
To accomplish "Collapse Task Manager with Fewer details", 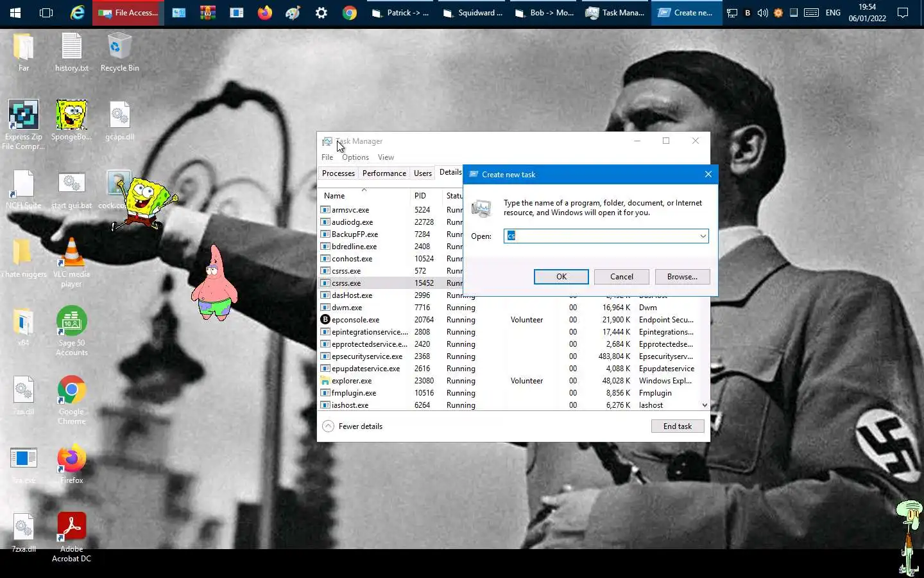I will tap(352, 426).
